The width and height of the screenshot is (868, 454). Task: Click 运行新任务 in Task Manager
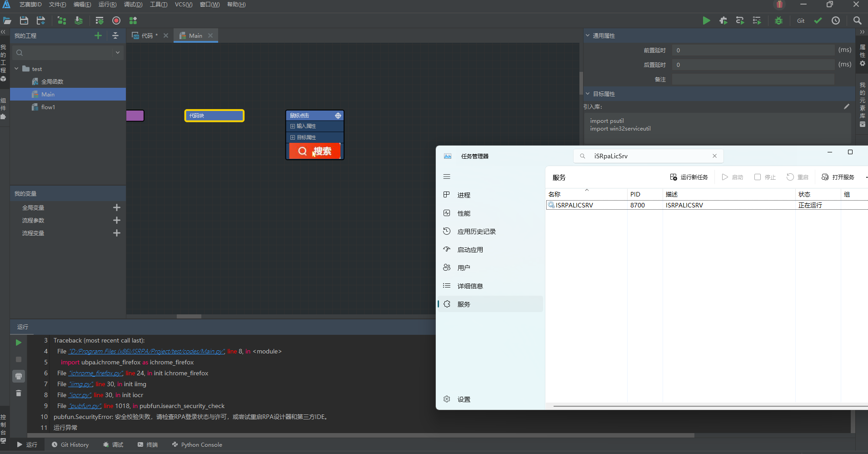pyautogui.click(x=689, y=177)
